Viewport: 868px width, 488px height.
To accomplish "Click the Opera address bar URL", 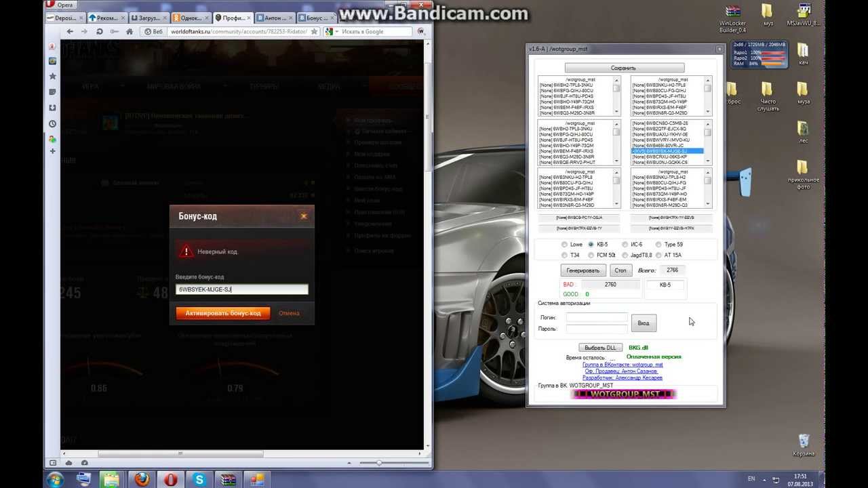I will [x=239, y=32].
